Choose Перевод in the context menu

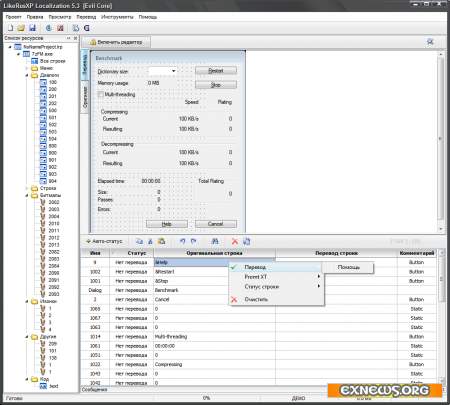276,267
